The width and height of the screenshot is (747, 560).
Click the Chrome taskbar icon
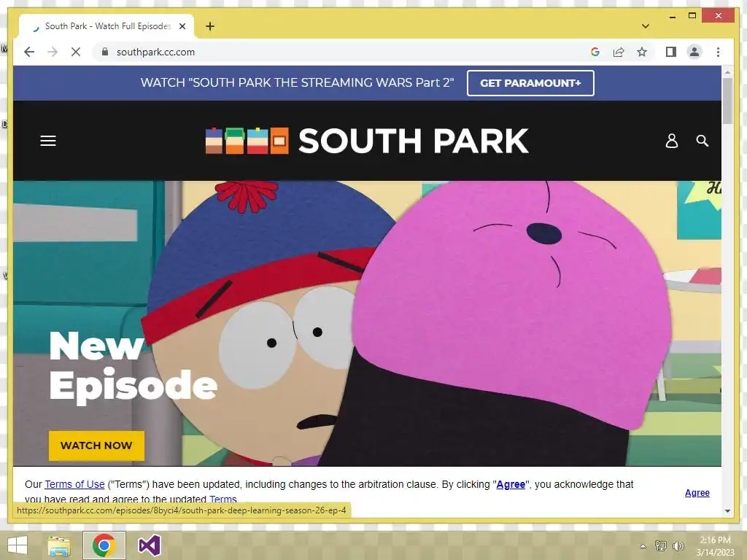[x=104, y=545]
